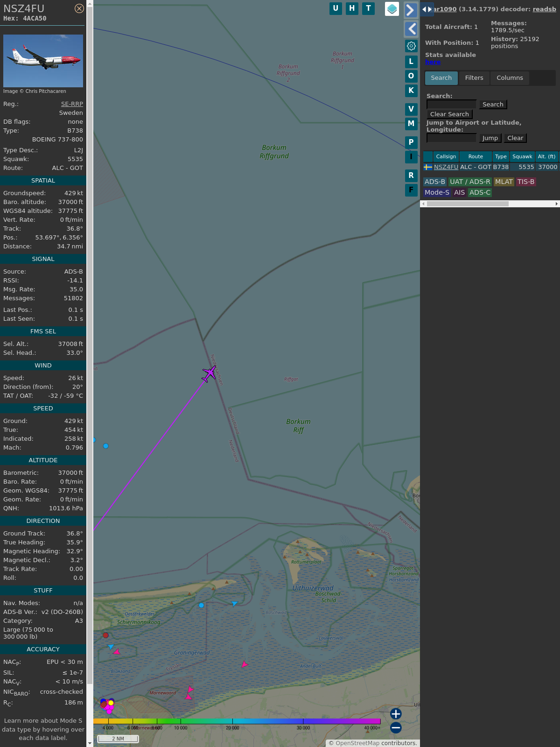
Task: Click the Squawk value 5535 in info panel
Action: (x=75, y=159)
